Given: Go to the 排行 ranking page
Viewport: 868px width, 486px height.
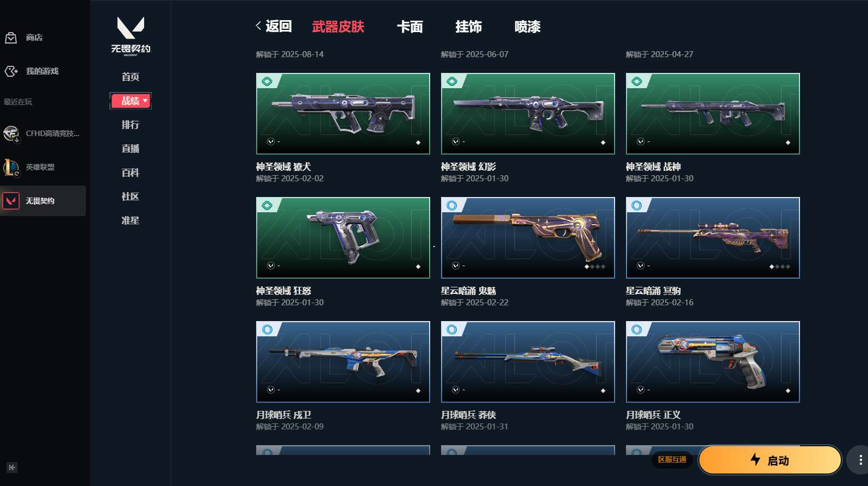Looking at the screenshot, I should pyautogui.click(x=131, y=125).
